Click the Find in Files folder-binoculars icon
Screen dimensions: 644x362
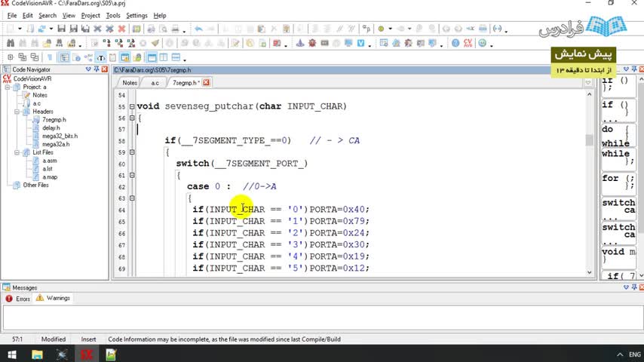[x=48, y=43]
